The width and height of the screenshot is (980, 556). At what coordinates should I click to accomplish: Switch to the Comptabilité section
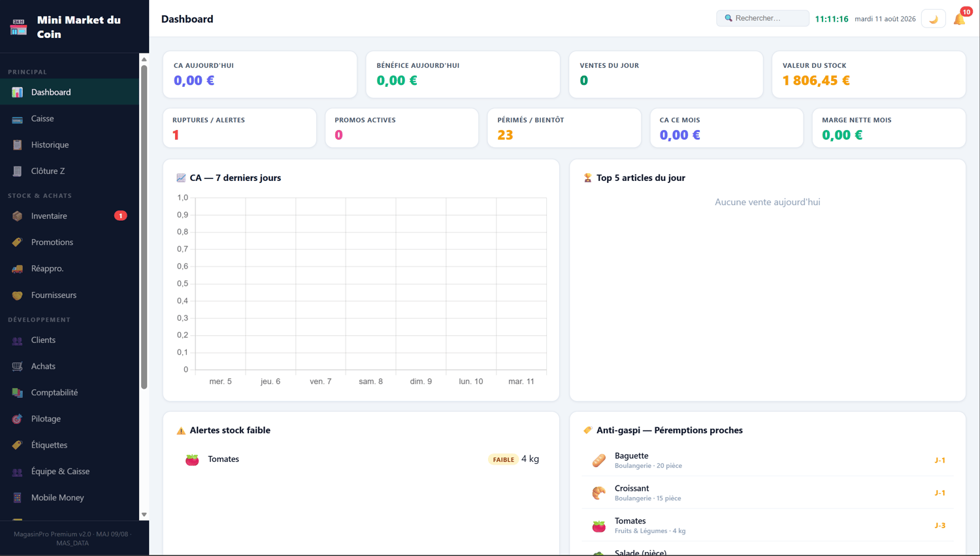click(69, 393)
